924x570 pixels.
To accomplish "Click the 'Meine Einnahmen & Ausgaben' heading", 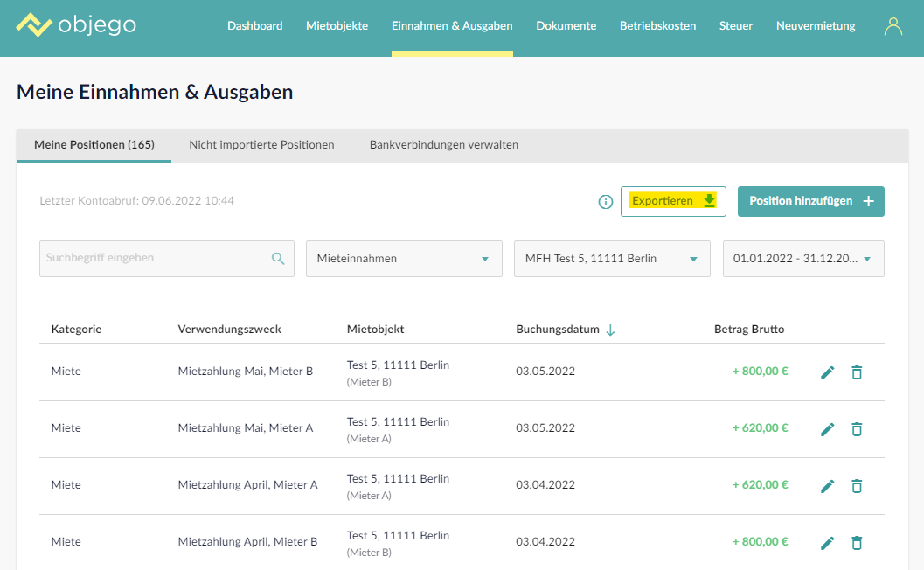I will pyautogui.click(x=155, y=92).
